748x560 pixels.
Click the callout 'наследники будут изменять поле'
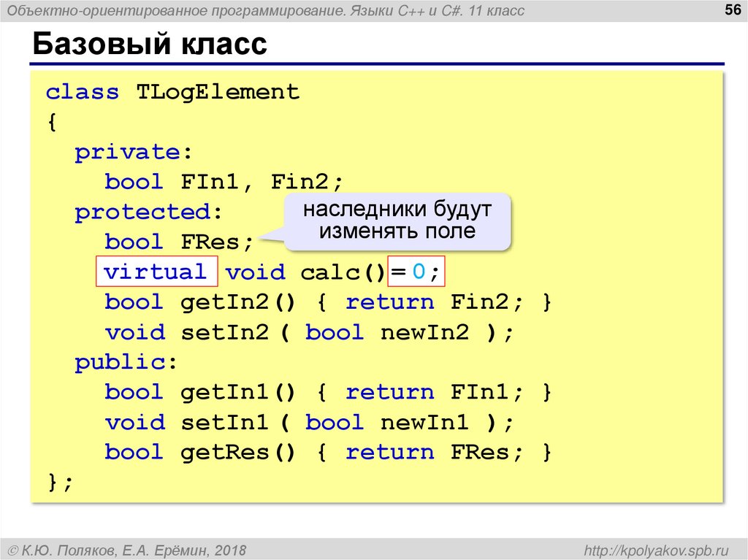397,220
